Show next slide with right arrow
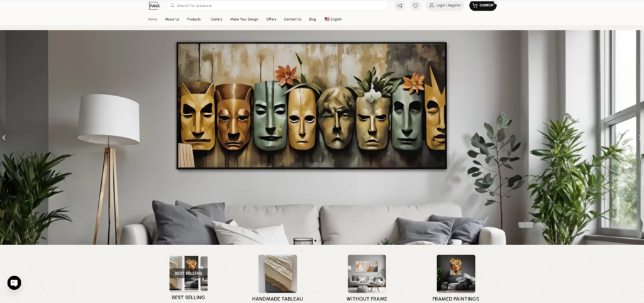The width and height of the screenshot is (644, 303). point(640,138)
